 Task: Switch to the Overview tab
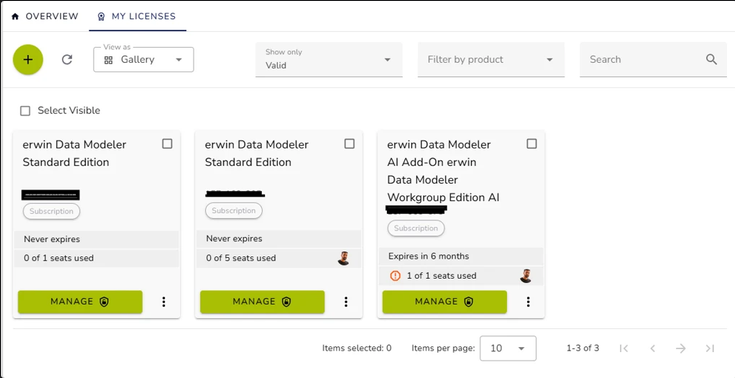(45, 16)
